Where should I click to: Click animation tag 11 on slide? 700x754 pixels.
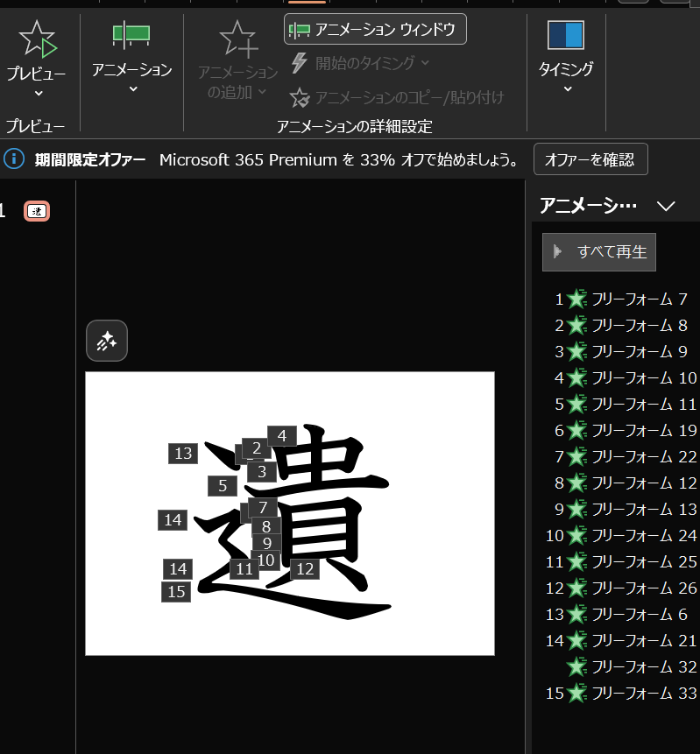[244, 569]
